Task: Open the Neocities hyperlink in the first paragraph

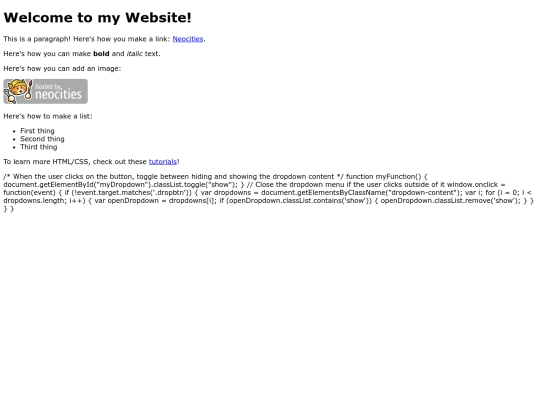Action: [188, 39]
